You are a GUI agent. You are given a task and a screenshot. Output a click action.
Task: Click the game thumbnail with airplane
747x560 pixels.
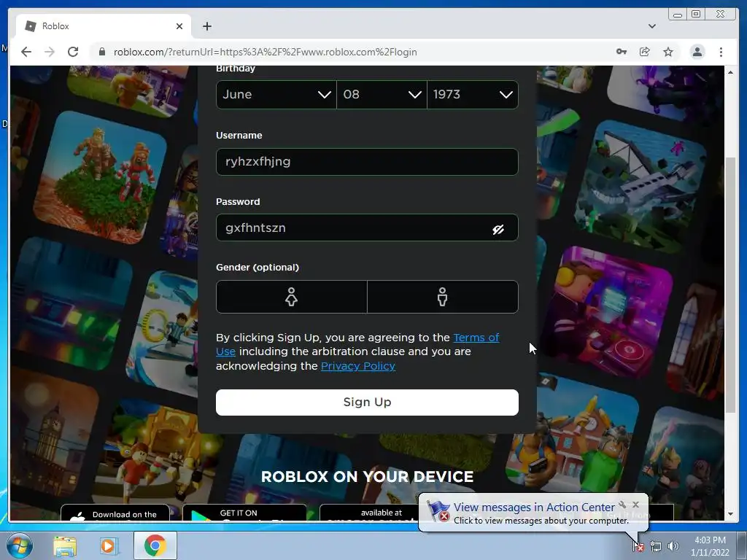tap(640, 186)
